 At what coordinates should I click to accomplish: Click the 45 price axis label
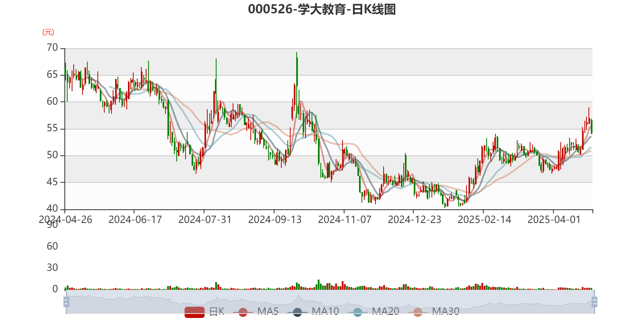[52, 182]
